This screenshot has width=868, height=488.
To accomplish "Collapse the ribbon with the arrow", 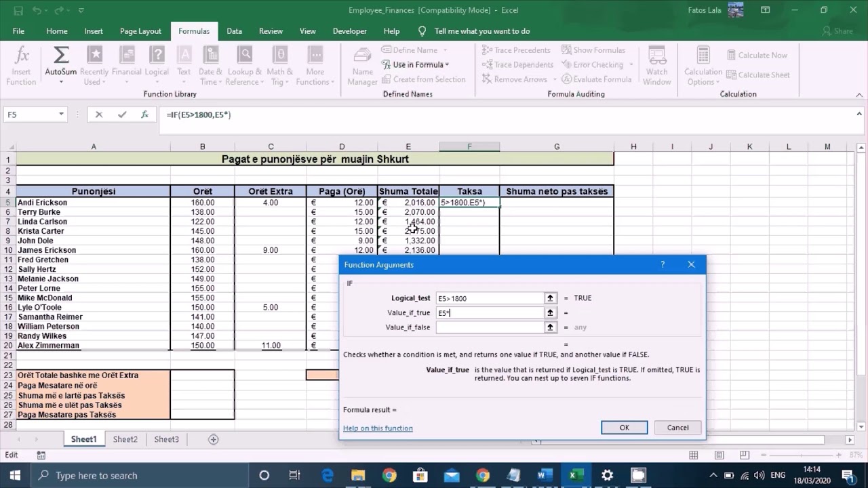I will click(858, 94).
